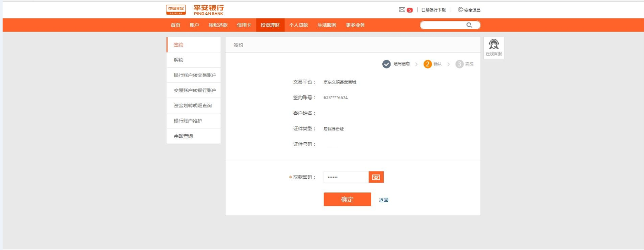This screenshot has width=644, height=250.
Task: Click the step 1 checkmark 填写信息
Action: click(x=386, y=64)
